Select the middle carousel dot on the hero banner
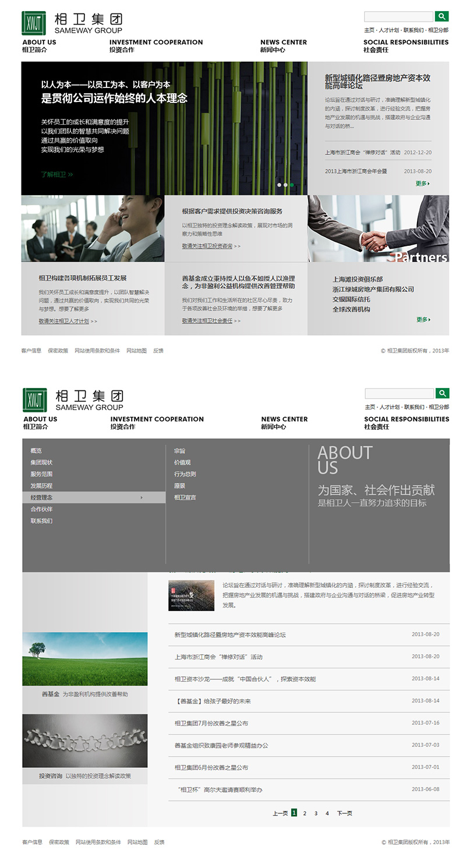 point(285,185)
